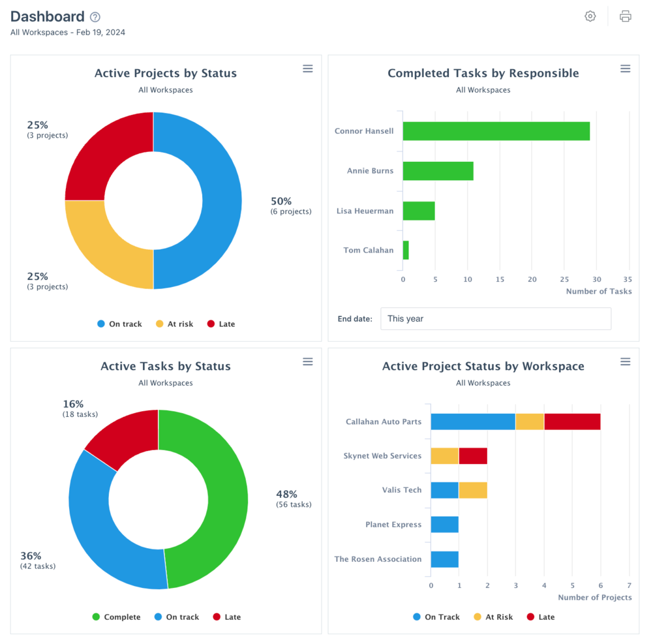Click The Rosen Association blue bar
Viewport: 653px width, 644px height.
444,559
